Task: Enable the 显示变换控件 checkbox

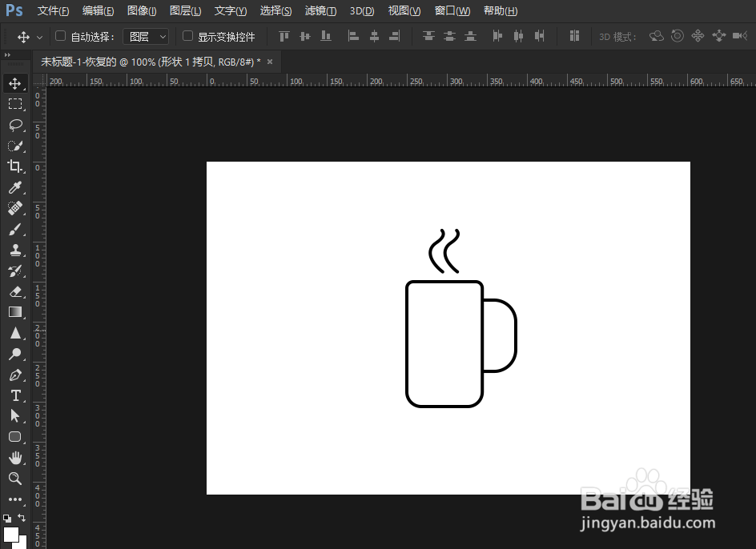Action: click(x=187, y=36)
